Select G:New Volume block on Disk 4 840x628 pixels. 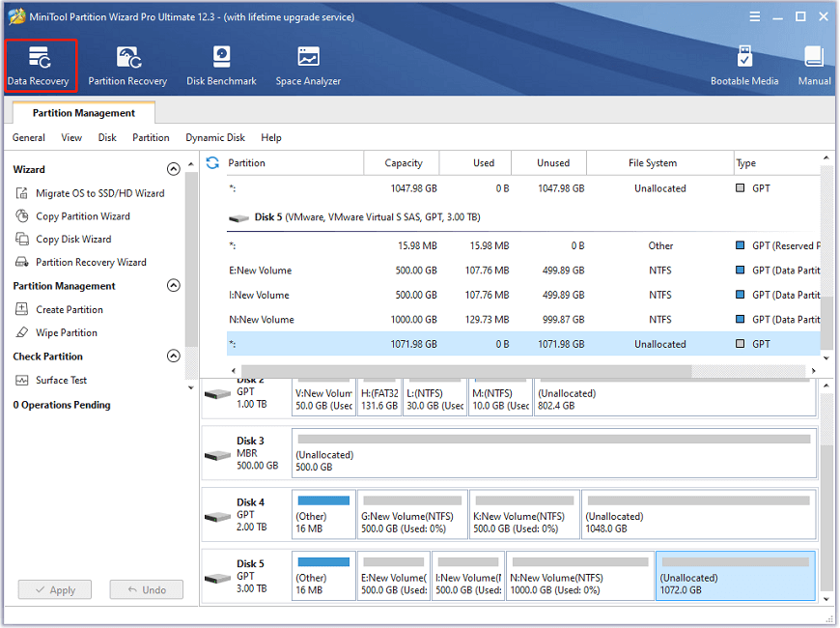point(412,514)
